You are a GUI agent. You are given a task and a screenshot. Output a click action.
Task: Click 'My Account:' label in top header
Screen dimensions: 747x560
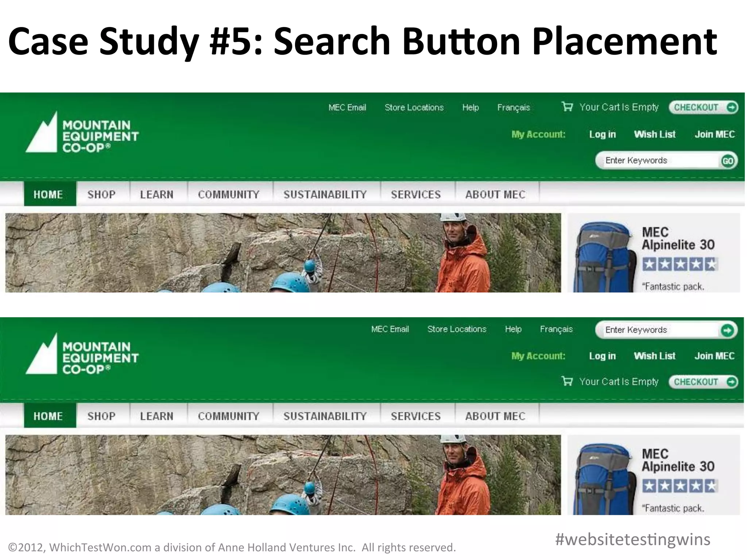538,135
